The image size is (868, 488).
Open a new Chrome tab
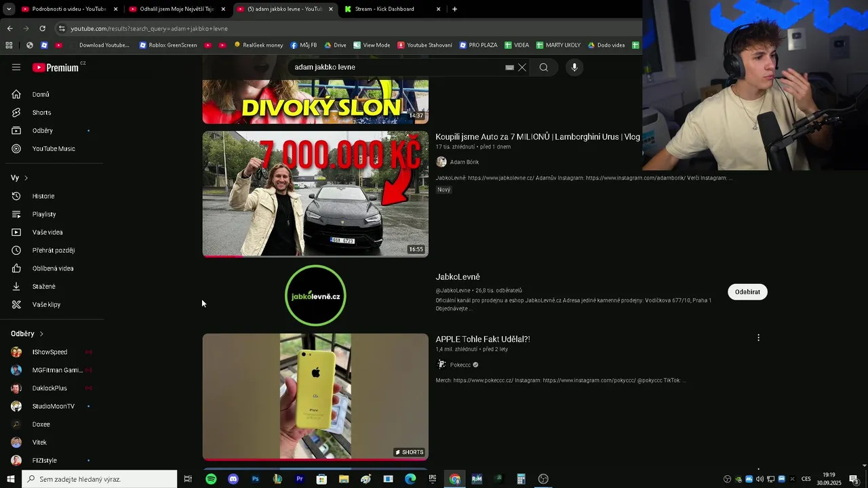point(454,9)
